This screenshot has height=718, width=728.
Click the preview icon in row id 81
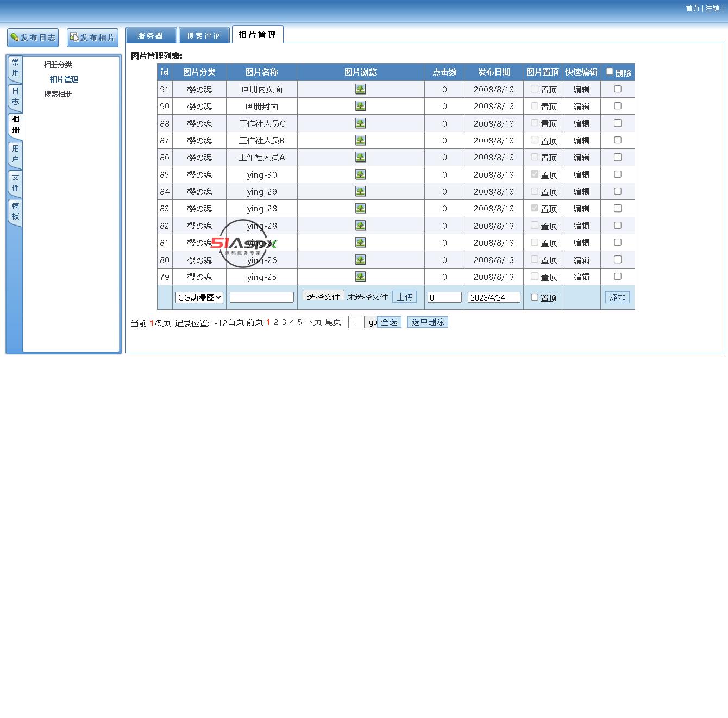coord(360,242)
